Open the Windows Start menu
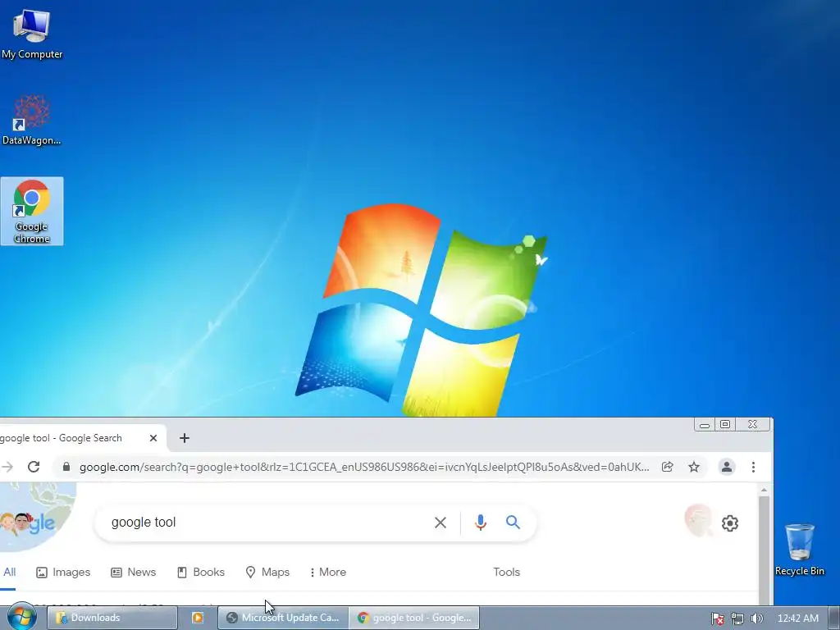The height and width of the screenshot is (630, 840). pos(21,618)
